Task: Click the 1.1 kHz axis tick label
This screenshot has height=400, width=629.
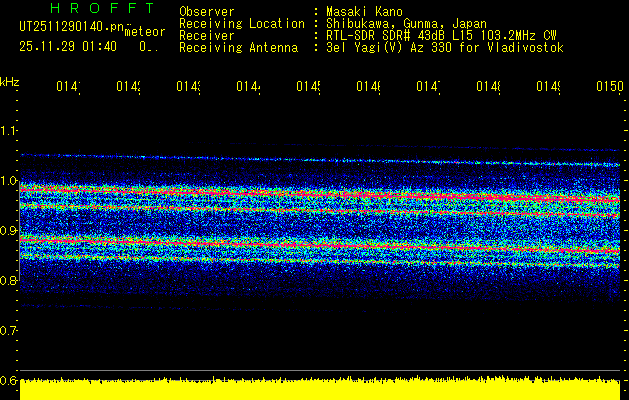Action: (x=9, y=131)
